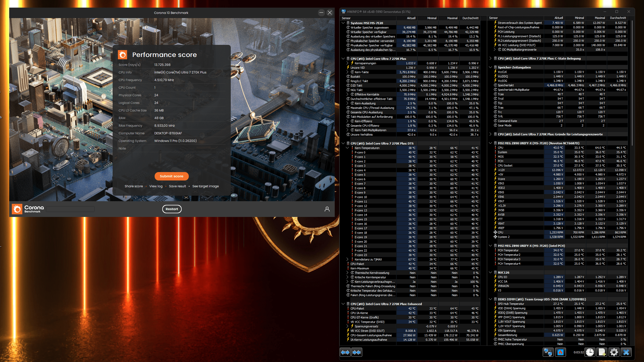Click the Maximal column header in left panel
The width and height of the screenshot is (644, 362).
point(452,18)
